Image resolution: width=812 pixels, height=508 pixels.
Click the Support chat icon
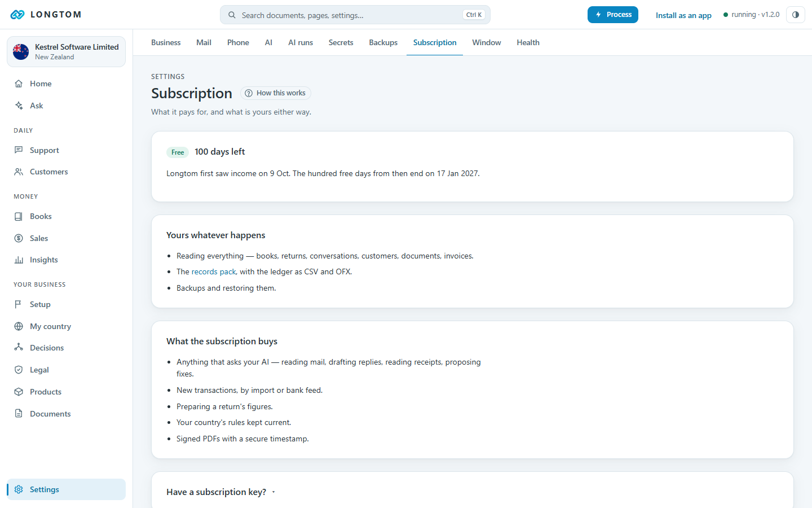19,150
